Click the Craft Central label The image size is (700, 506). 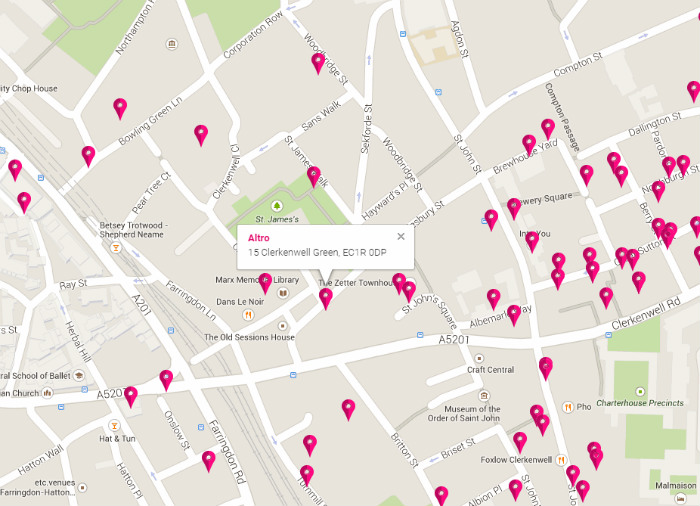(491, 370)
